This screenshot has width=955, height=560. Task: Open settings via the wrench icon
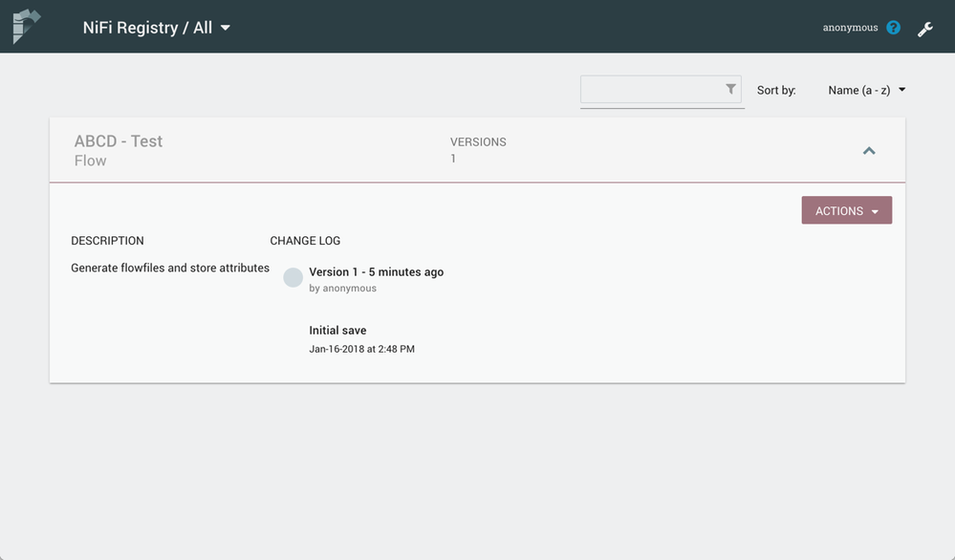point(925,29)
